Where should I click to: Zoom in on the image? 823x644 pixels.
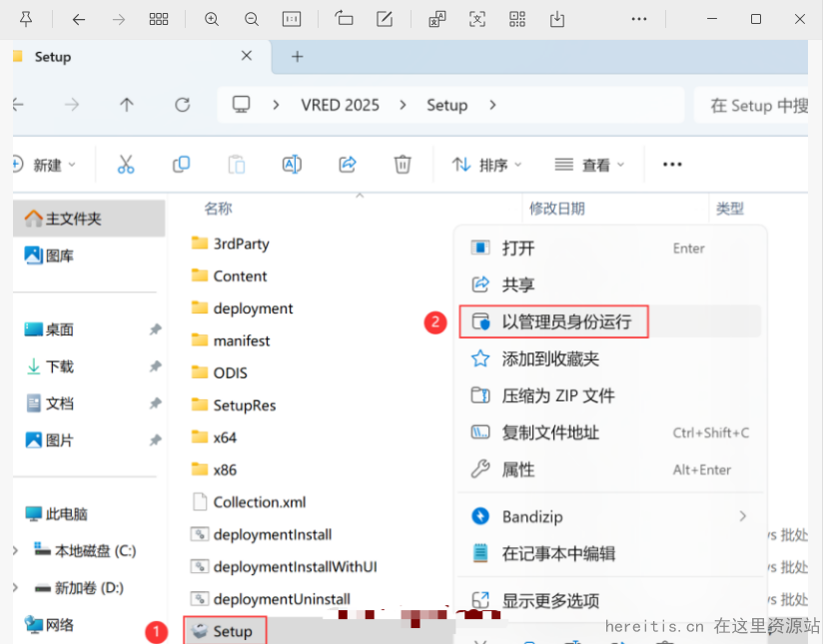click(212, 19)
